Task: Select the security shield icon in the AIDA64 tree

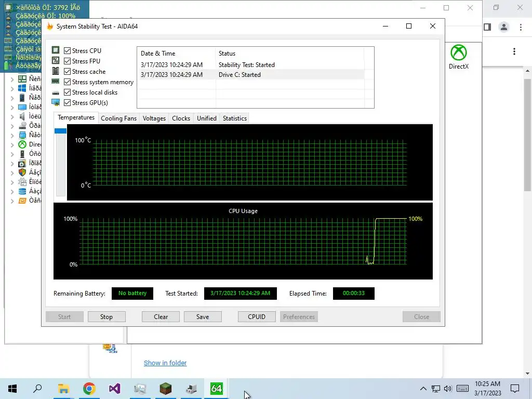Action: coord(22,172)
